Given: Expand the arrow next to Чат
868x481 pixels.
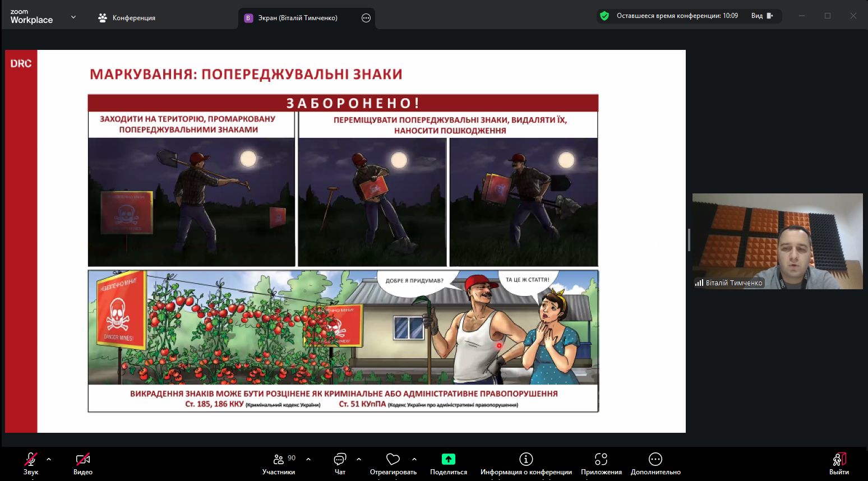Looking at the screenshot, I should click(359, 459).
